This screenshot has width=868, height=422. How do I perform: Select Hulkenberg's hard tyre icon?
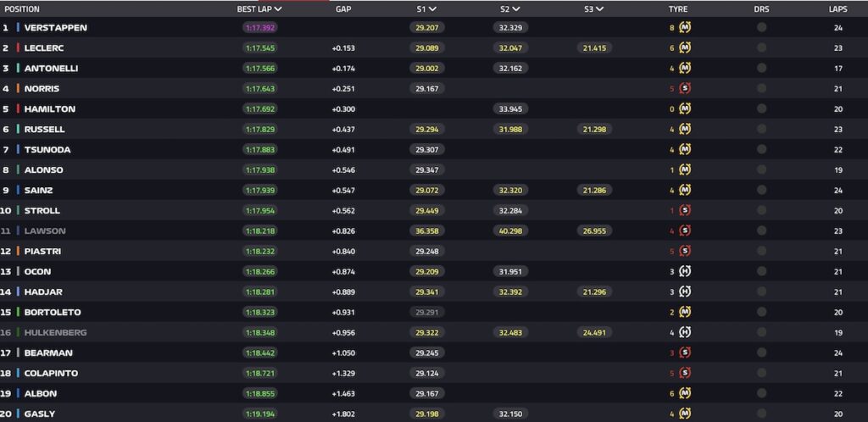pyautogui.click(x=685, y=332)
